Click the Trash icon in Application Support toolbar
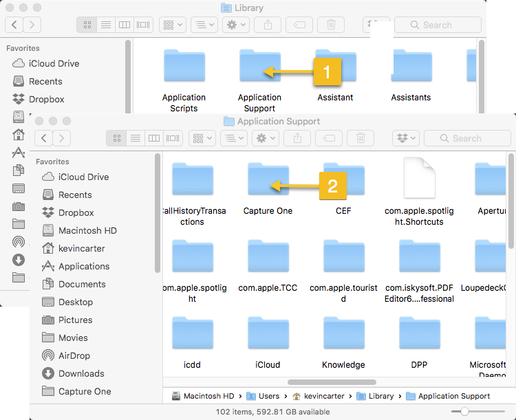Screen dimensions: 516x420 click(x=360, y=138)
